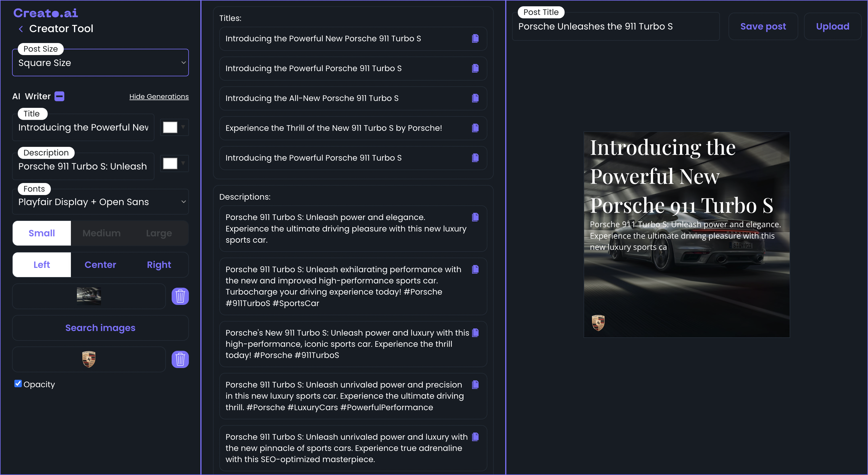Copy description 'Unleash exhilarating performance'

pyautogui.click(x=475, y=269)
